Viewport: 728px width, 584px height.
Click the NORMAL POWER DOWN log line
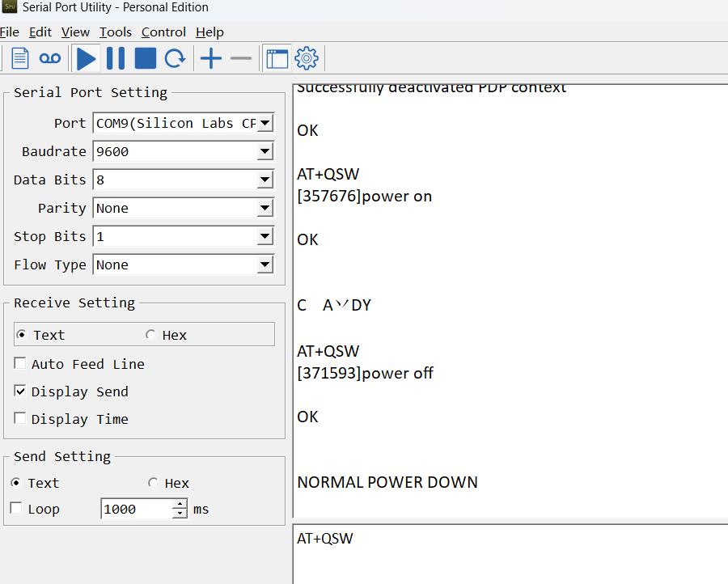387,482
